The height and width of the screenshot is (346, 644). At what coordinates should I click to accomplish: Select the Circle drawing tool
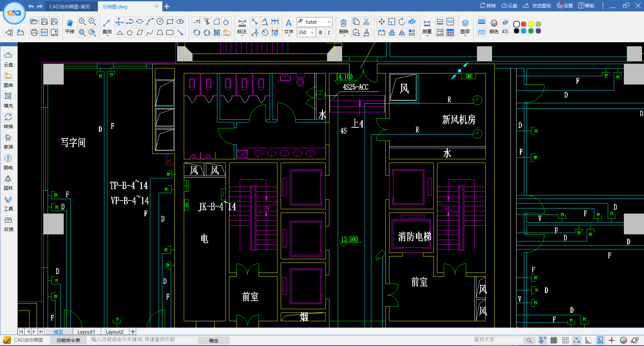(160, 22)
